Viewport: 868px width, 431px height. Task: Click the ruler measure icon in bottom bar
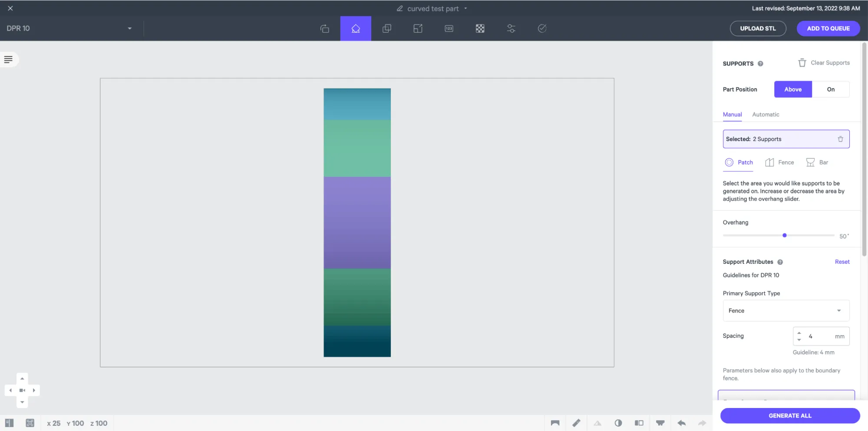pos(576,423)
